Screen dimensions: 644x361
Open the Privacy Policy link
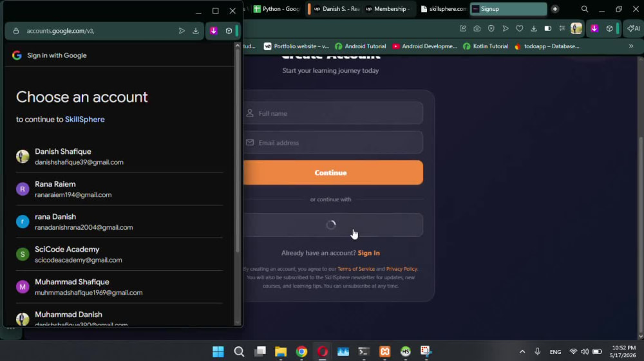pos(401,269)
